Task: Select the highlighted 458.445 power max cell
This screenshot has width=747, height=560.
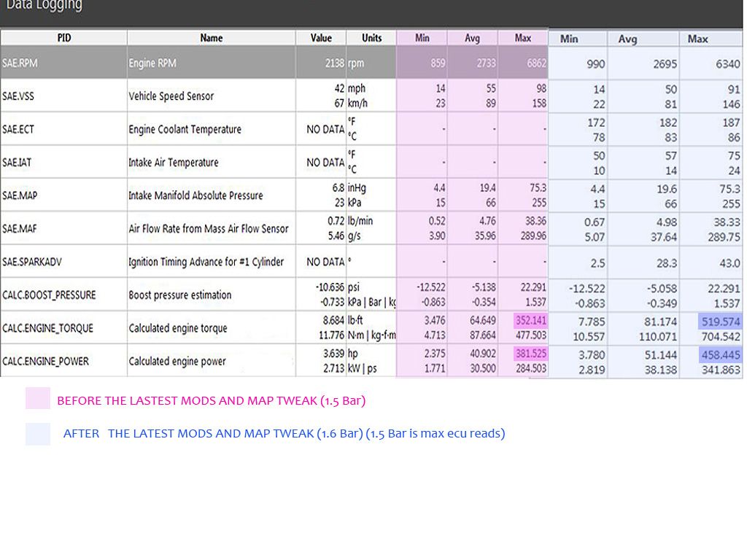Action: pyautogui.click(x=720, y=354)
